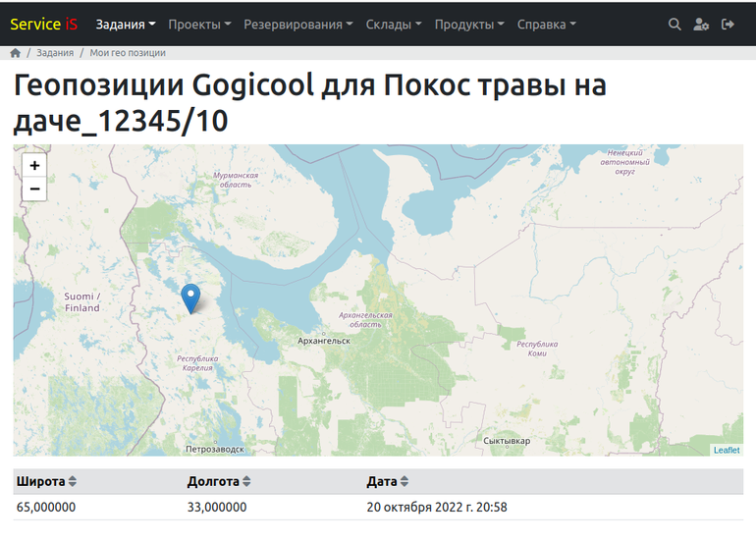Click Архангельск label on map

click(324, 341)
